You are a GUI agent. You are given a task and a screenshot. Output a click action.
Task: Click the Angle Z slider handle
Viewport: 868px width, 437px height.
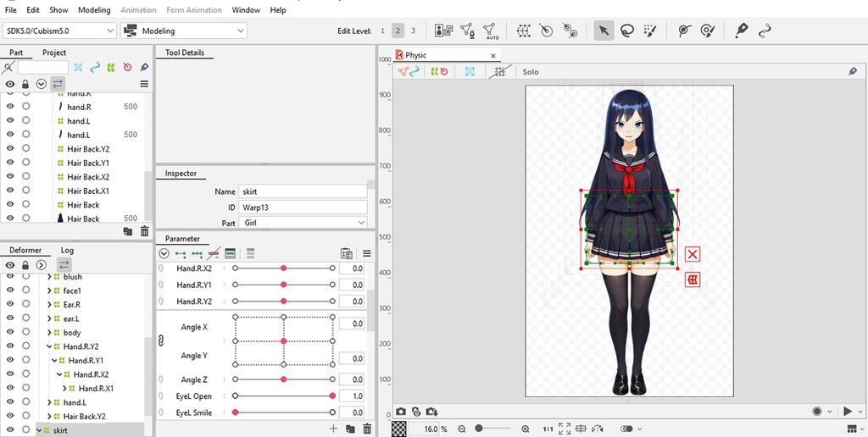[283, 379]
